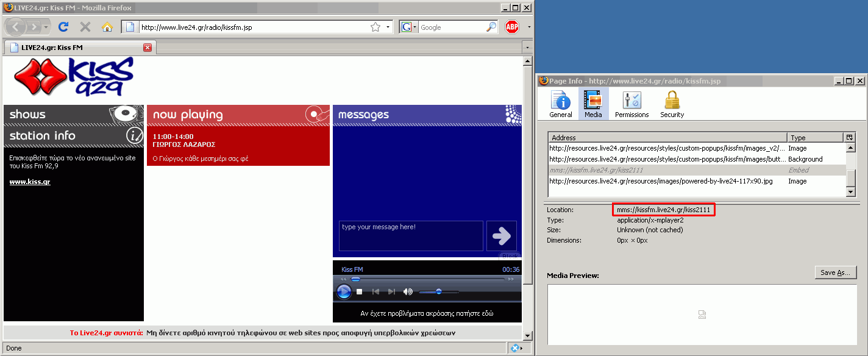Open the address bar history dropdown
The width and height of the screenshot is (868, 356).
[388, 27]
